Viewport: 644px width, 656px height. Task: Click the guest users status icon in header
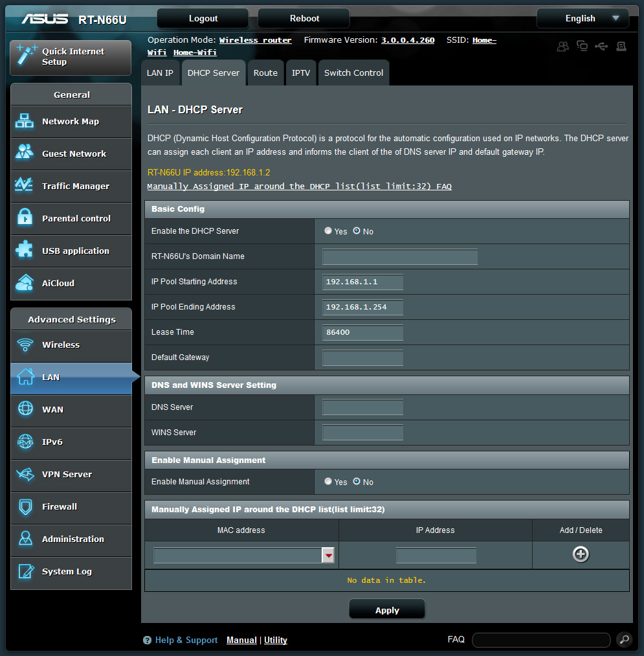[563, 46]
